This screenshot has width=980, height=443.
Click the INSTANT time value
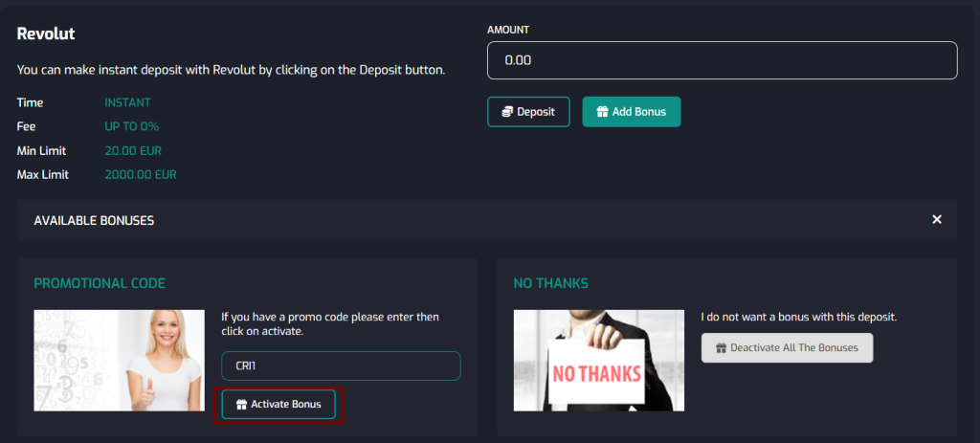(x=127, y=102)
